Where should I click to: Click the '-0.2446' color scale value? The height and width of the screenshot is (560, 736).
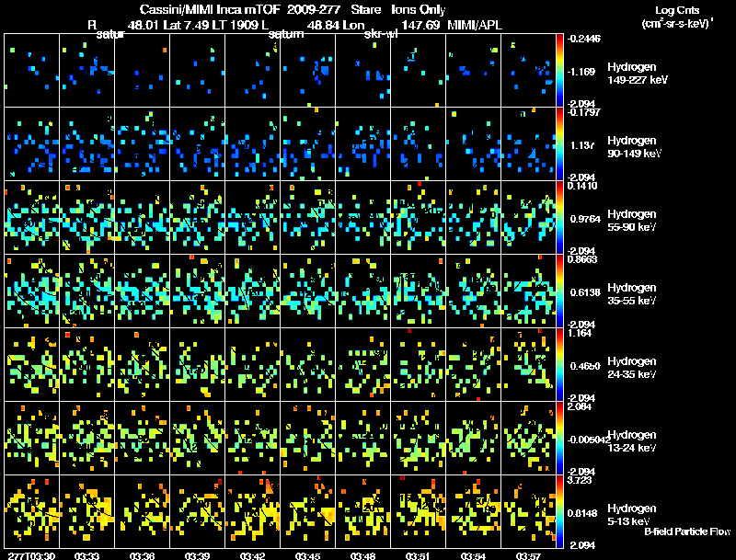[584, 39]
